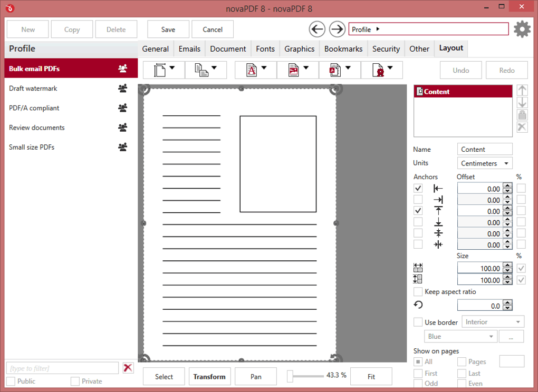
Task: Click the Cancel button
Action: click(x=213, y=30)
